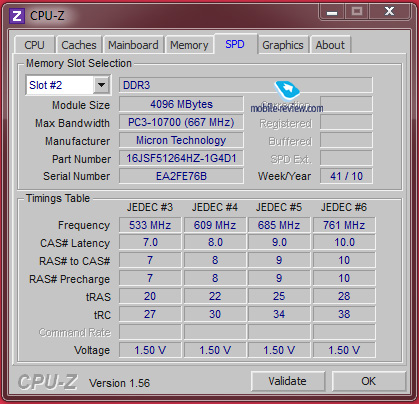This screenshot has width=419, height=404.
Task: Click the CAS# Latency 7.0 cell
Action: [x=150, y=242]
